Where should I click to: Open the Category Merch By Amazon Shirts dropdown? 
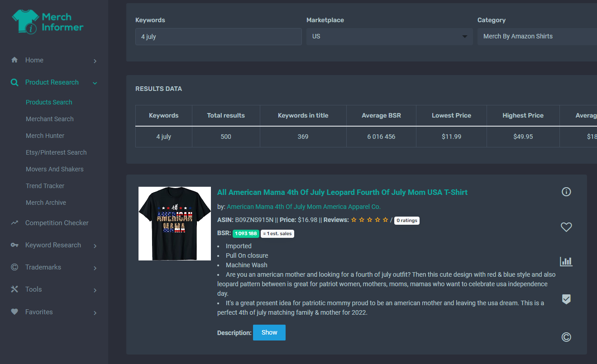(x=537, y=36)
